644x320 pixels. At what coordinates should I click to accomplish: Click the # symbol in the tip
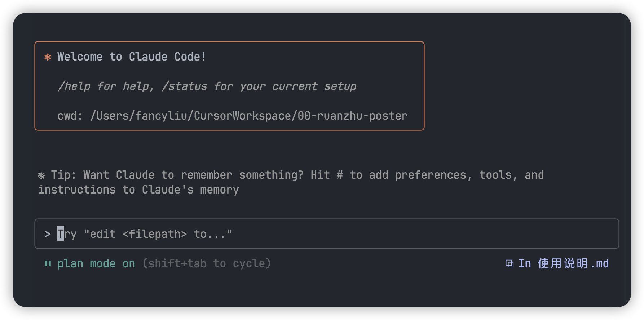340,175
